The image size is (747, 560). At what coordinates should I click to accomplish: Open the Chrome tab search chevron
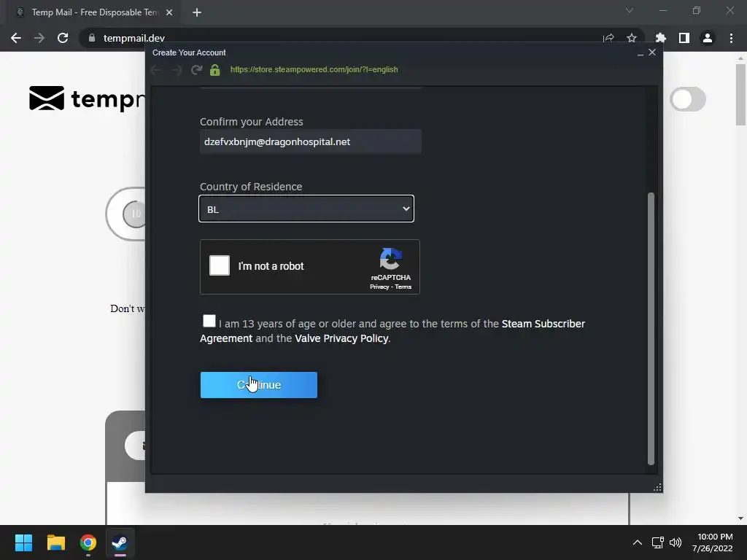coord(630,10)
